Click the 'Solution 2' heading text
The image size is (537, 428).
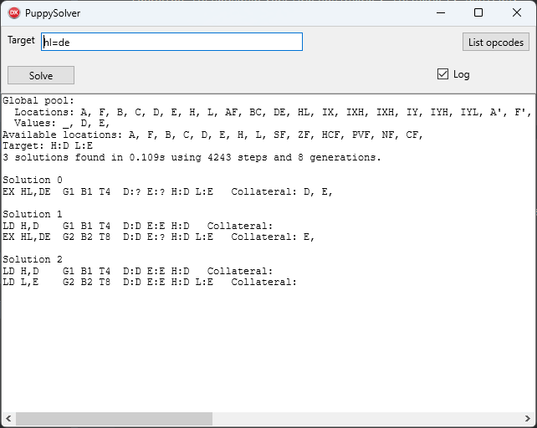pyautogui.click(x=33, y=259)
